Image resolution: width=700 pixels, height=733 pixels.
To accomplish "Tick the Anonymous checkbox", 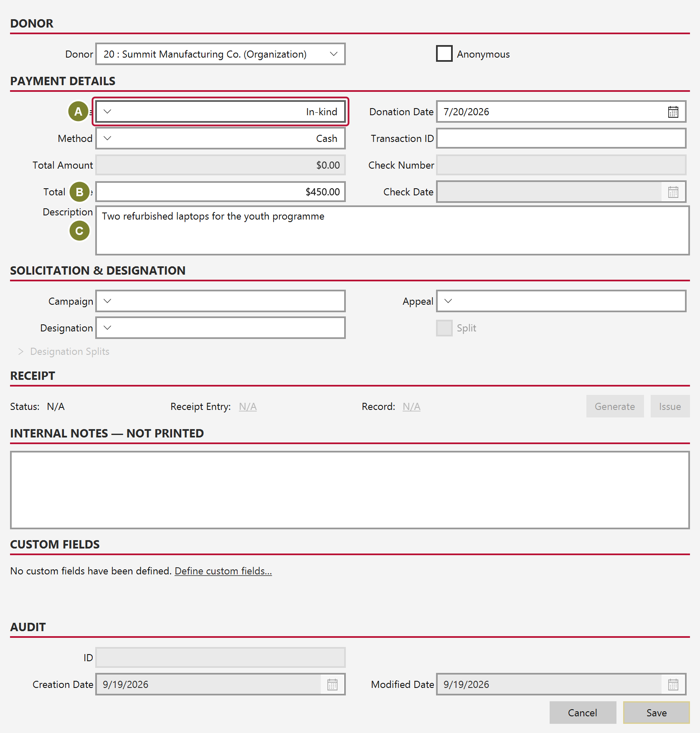I will pyautogui.click(x=444, y=54).
